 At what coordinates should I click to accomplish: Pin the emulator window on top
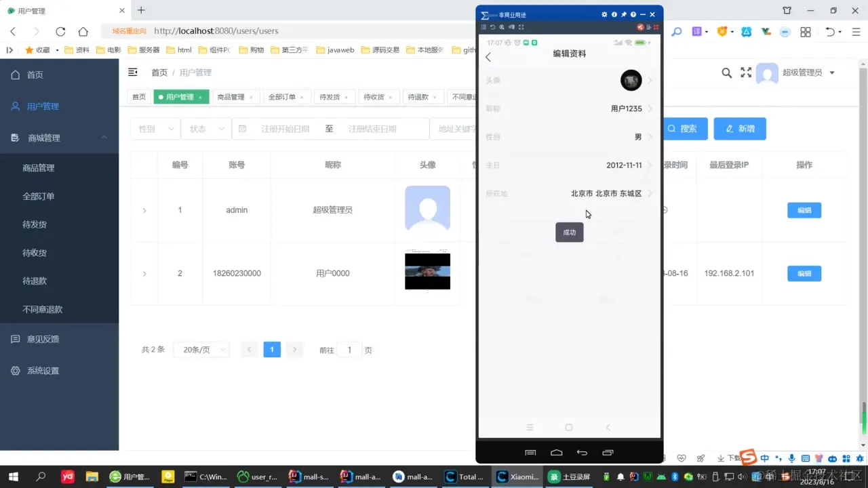[x=624, y=15]
